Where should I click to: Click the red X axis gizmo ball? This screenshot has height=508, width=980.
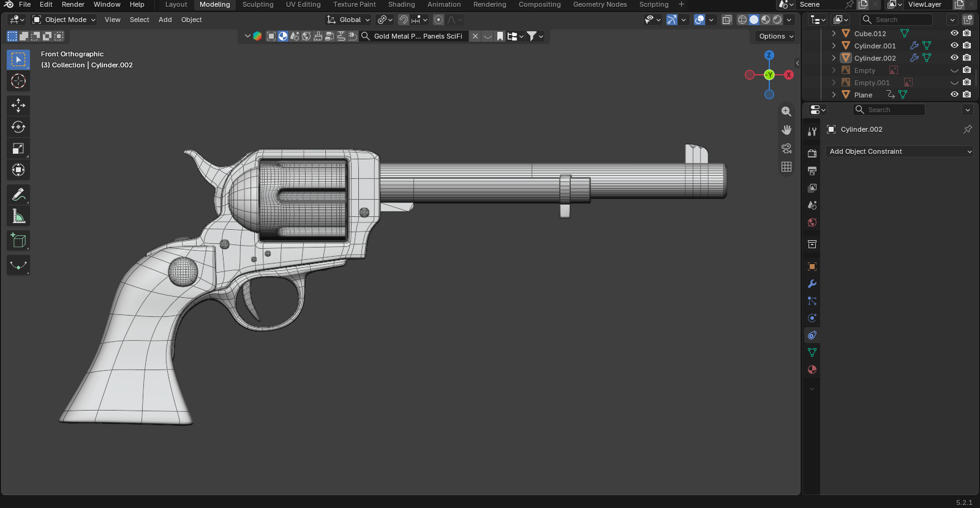pos(789,75)
